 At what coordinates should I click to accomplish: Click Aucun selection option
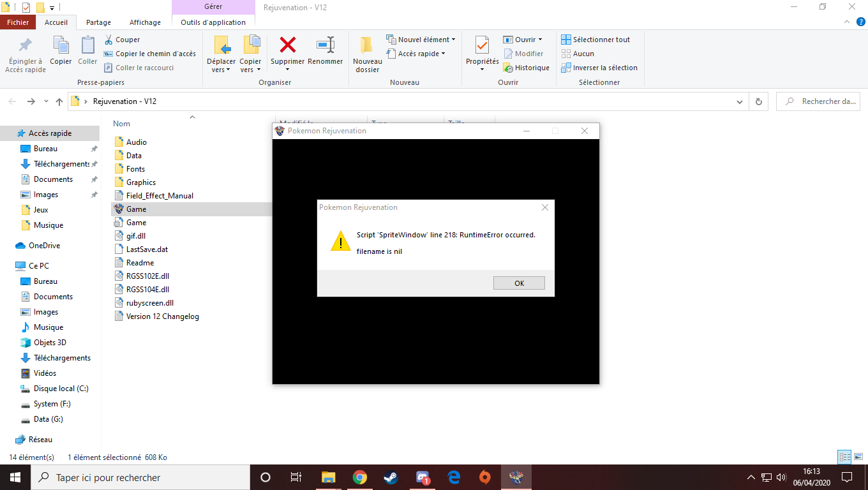click(578, 54)
